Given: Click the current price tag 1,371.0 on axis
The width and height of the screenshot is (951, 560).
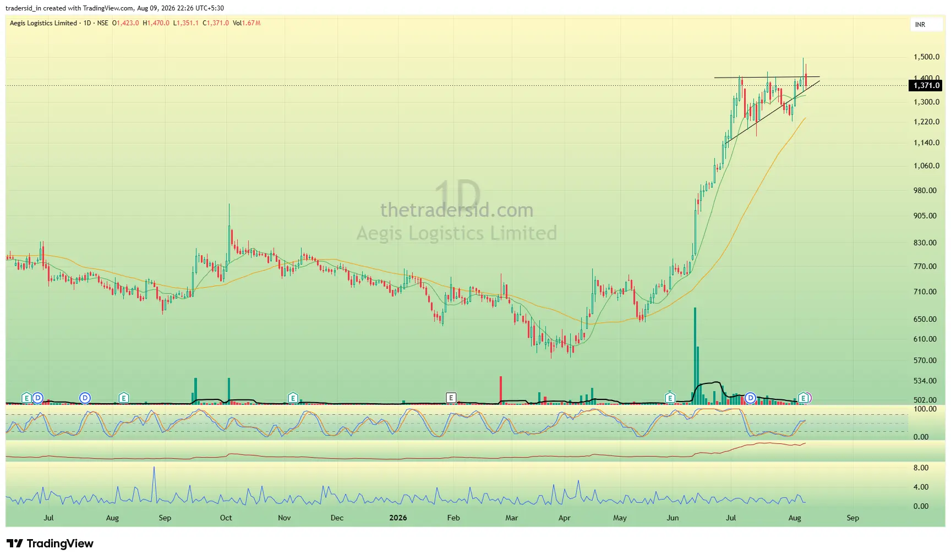Looking at the screenshot, I should [927, 85].
